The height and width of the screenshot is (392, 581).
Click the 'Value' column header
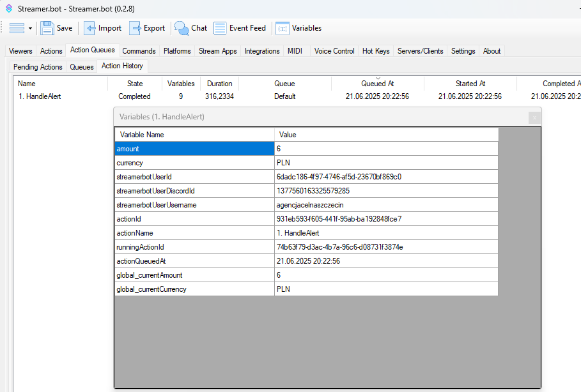(x=387, y=135)
